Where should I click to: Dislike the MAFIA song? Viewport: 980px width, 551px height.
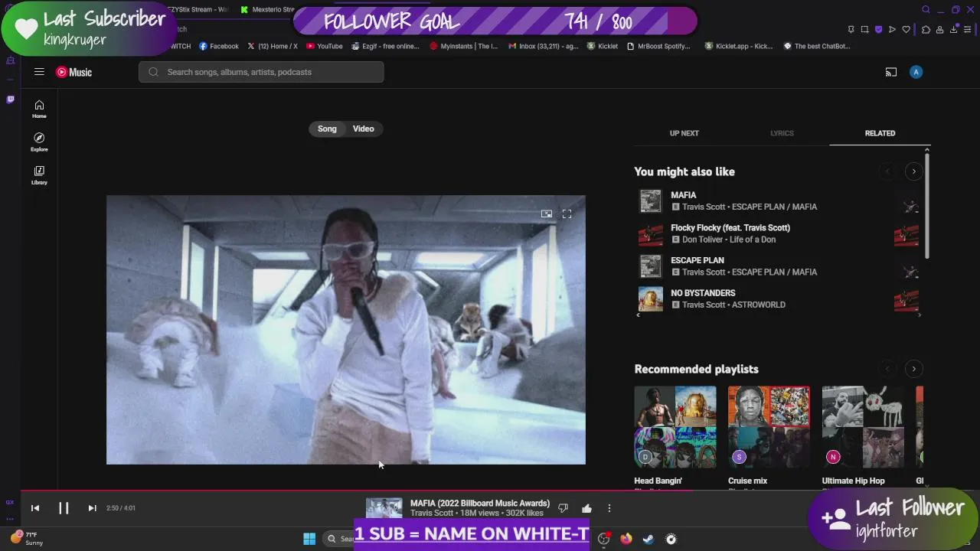pyautogui.click(x=563, y=508)
